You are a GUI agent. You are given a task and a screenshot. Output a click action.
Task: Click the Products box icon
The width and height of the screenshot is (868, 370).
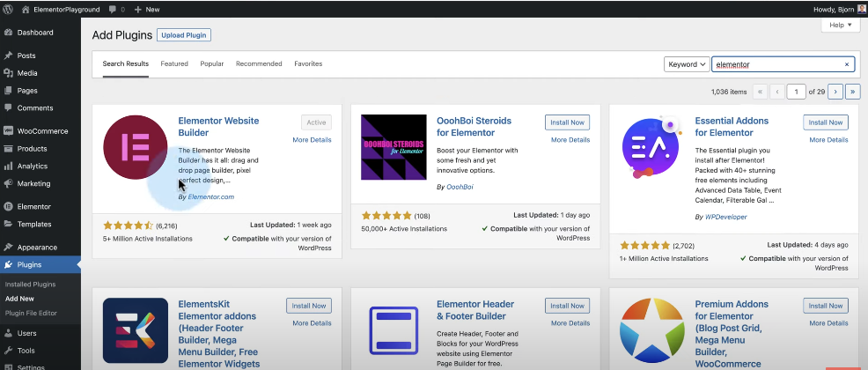click(8, 149)
